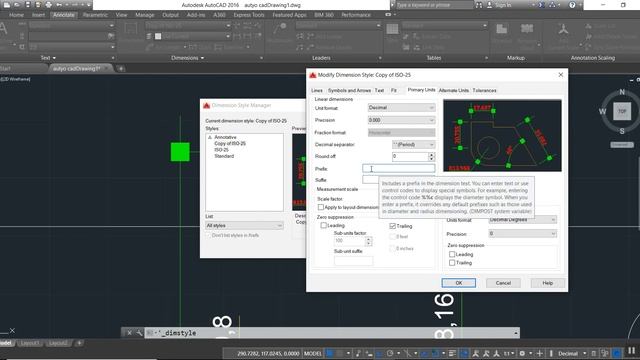The image size is (640, 360).
Task: Click the binoculars search icon in title bar
Action: pos(479,5)
